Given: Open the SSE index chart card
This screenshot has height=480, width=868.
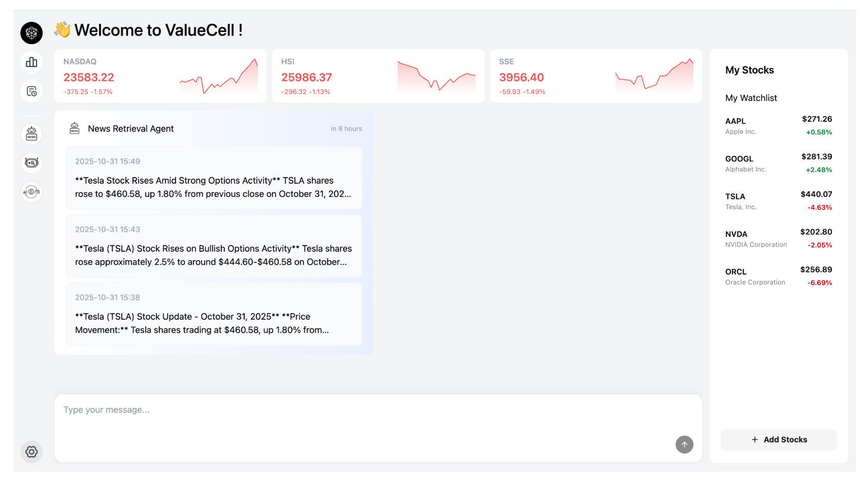Looking at the screenshot, I should [x=596, y=76].
